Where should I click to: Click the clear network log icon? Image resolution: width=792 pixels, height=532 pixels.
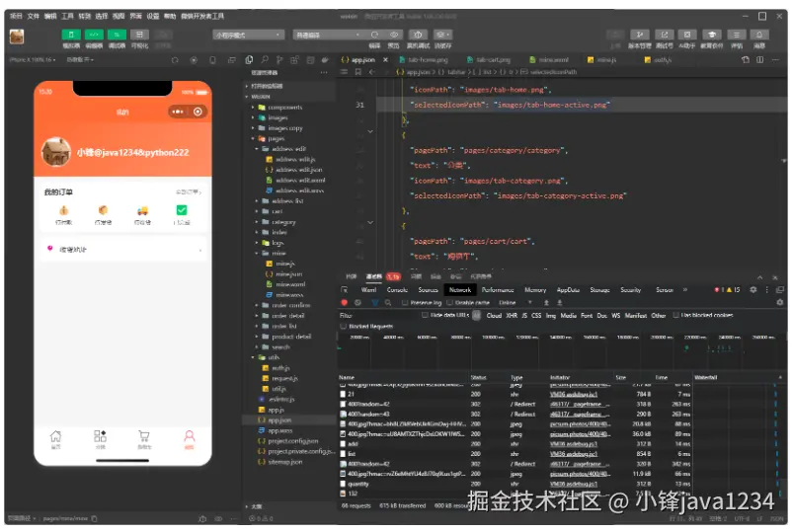tap(357, 302)
